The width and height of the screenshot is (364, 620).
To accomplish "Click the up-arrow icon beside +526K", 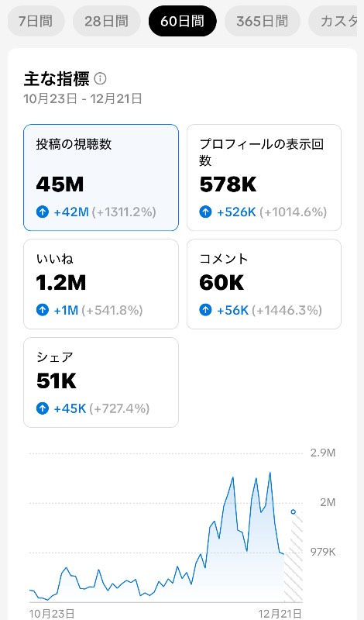I will tap(205, 212).
